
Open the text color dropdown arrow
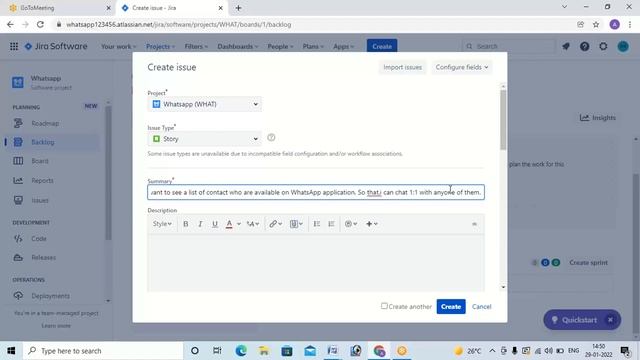tap(239, 224)
